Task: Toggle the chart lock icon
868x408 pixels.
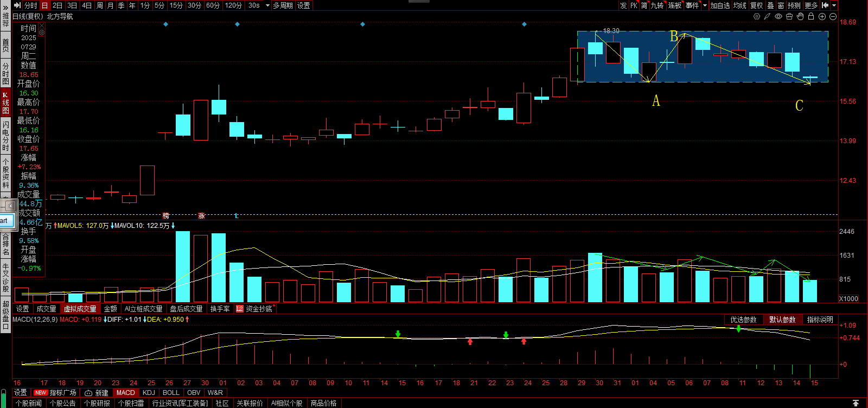Action: tap(811, 16)
